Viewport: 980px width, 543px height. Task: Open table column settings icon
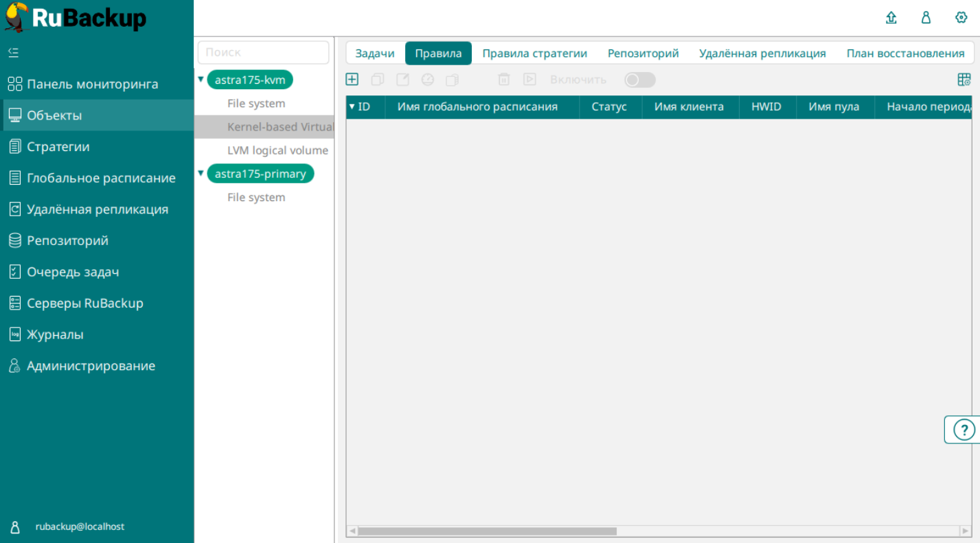pos(964,80)
